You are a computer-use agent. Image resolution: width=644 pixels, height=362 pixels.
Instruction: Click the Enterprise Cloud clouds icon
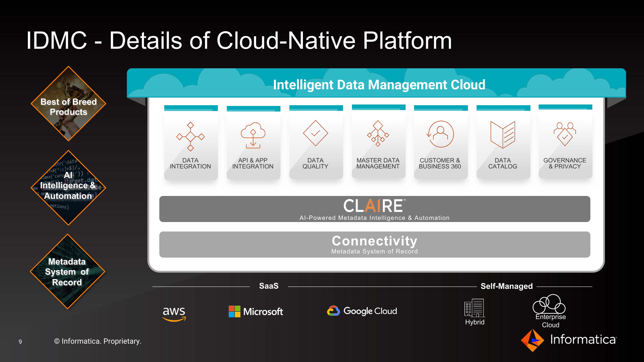click(x=549, y=304)
